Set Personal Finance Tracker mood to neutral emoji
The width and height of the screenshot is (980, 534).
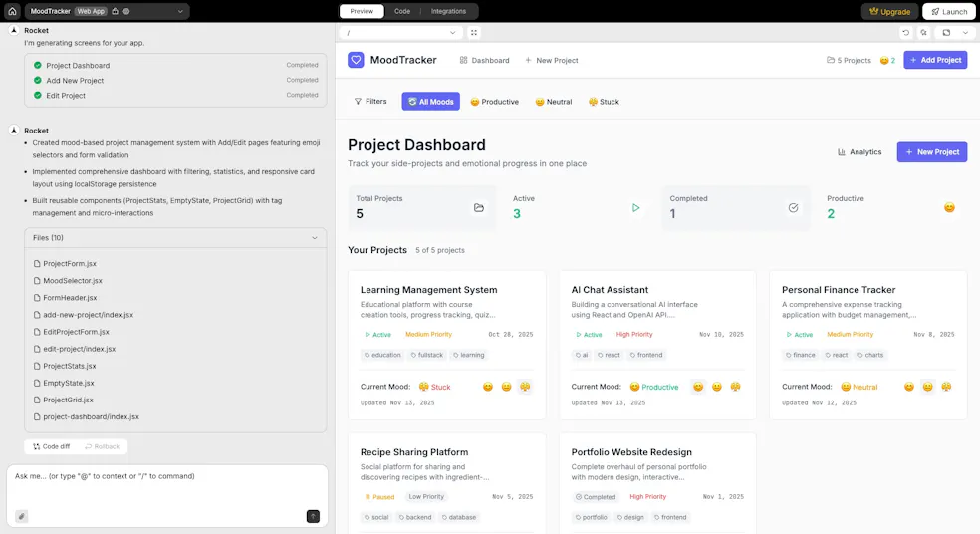click(x=928, y=387)
